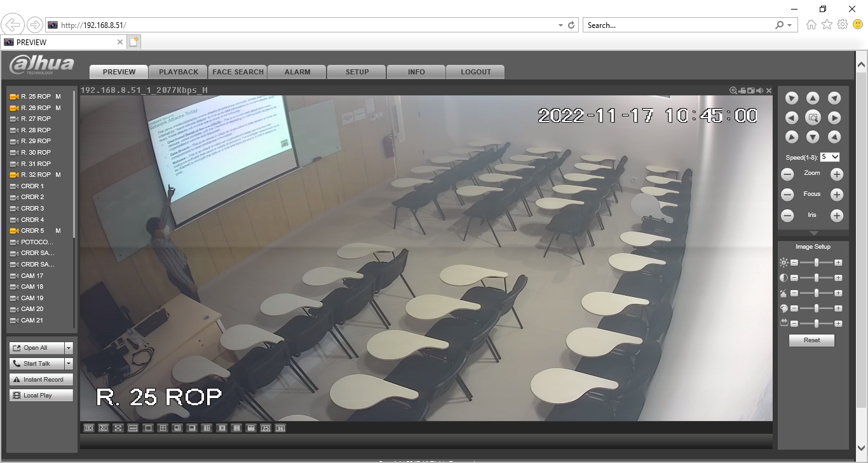Click the Instant Record button
Image resolution: width=868 pixels, height=463 pixels.
pos(41,380)
